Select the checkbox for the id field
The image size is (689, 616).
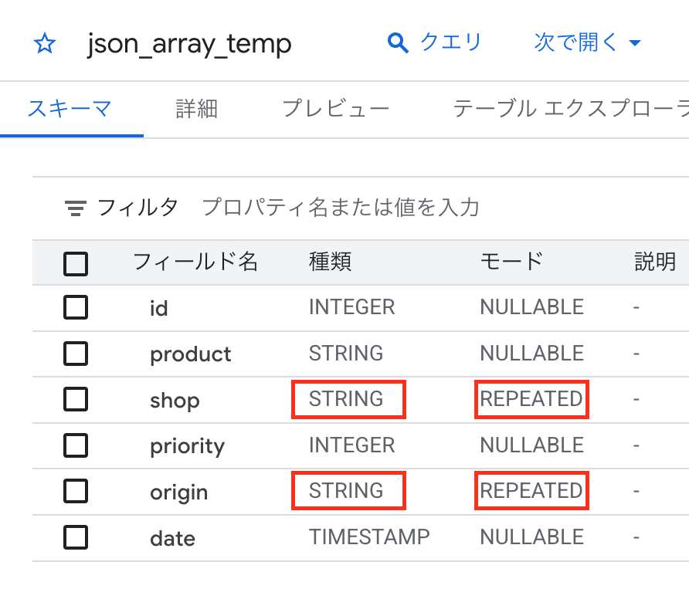pos(75,307)
